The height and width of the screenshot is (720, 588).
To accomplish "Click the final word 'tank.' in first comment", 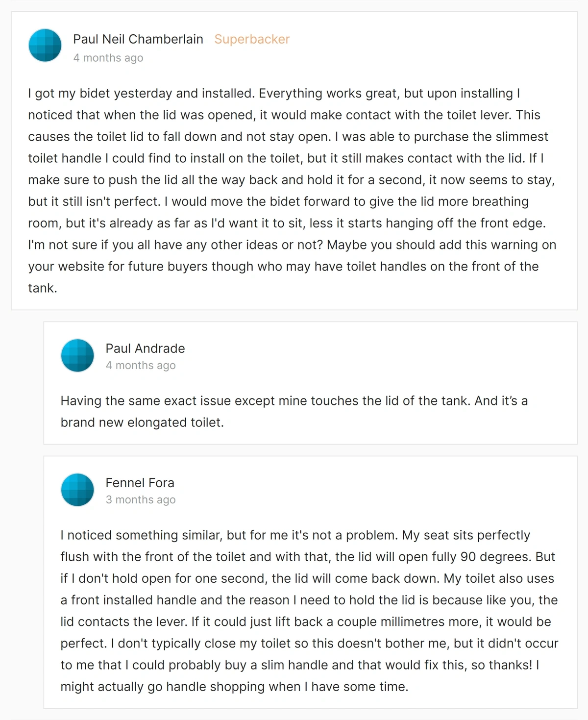I will tap(43, 288).
